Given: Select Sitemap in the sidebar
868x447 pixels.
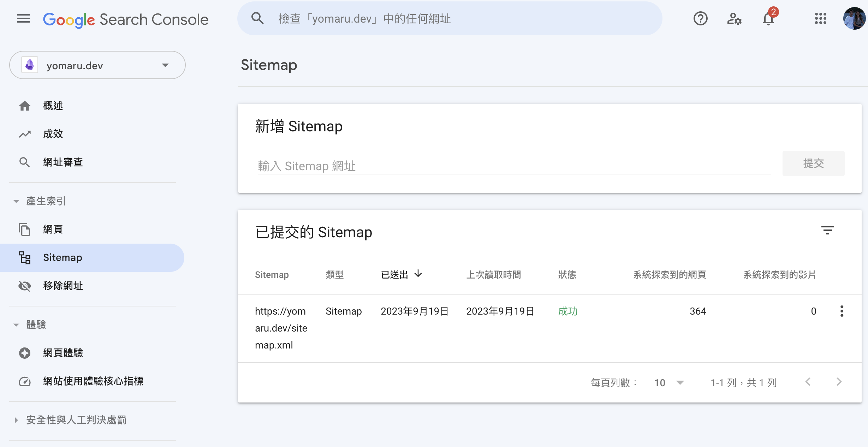Looking at the screenshot, I should click(x=92, y=257).
